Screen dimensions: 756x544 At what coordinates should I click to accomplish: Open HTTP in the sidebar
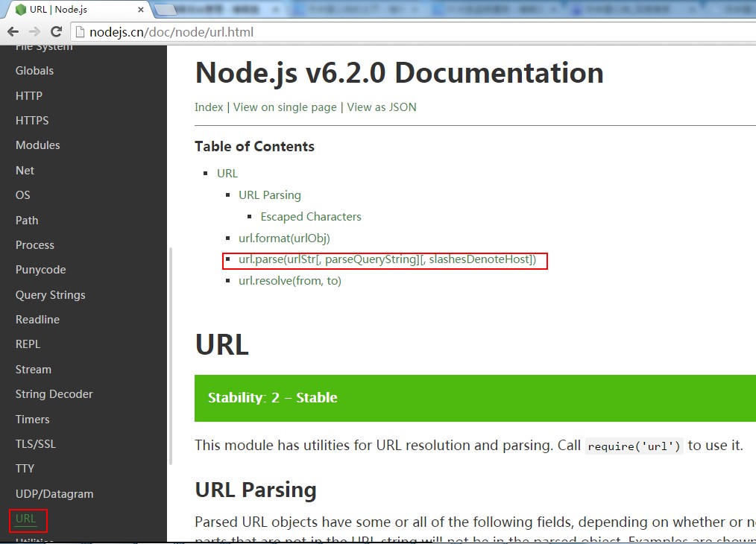(29, 96)
